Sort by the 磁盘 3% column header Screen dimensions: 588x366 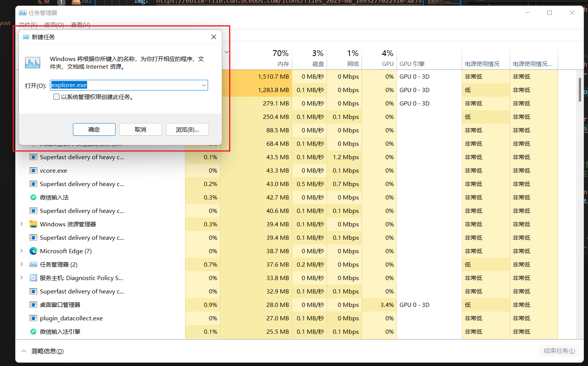309,59
